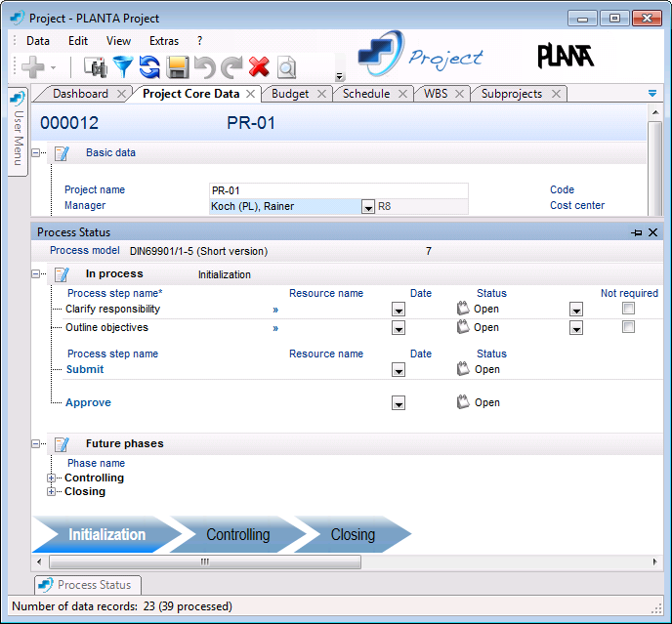
Task: Click the Approve process step link
Action: click(88, 403)
